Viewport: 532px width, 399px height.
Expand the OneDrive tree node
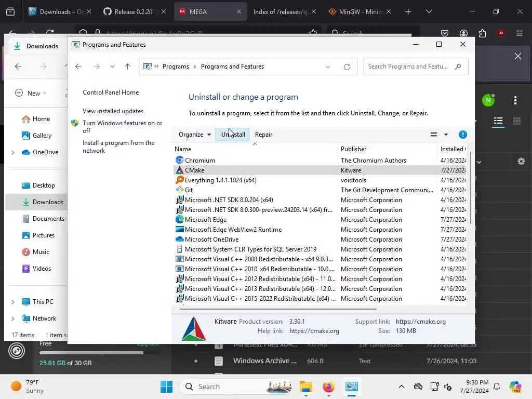tap(13, 152)
